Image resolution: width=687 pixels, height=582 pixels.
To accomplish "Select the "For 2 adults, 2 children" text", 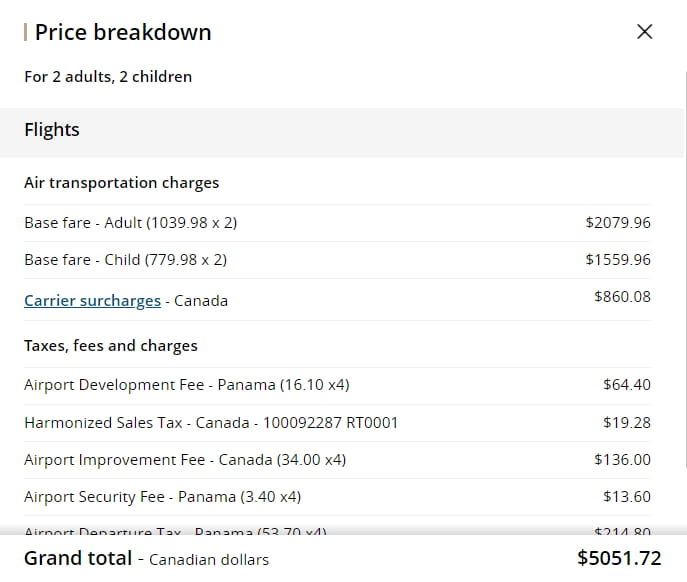I will point(108,76).
